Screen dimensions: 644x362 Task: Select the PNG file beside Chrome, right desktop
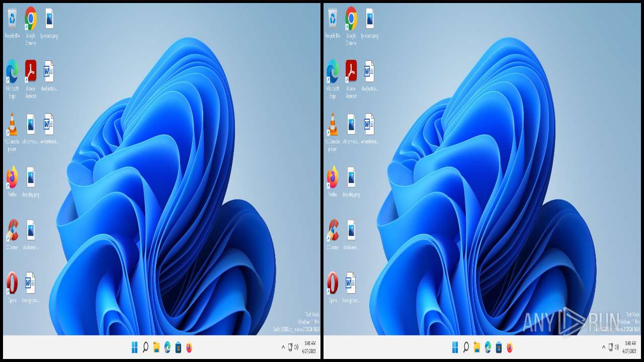[x=369, y=23]
